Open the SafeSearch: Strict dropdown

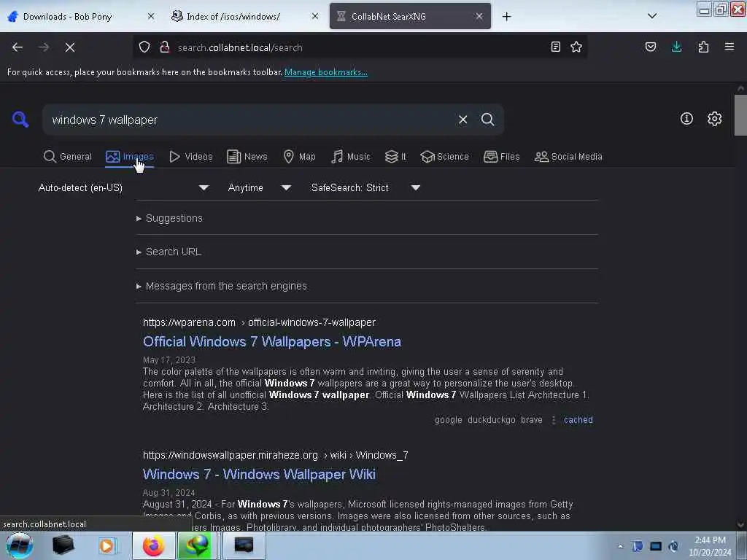pyautogui.click(x=365, y=187)
